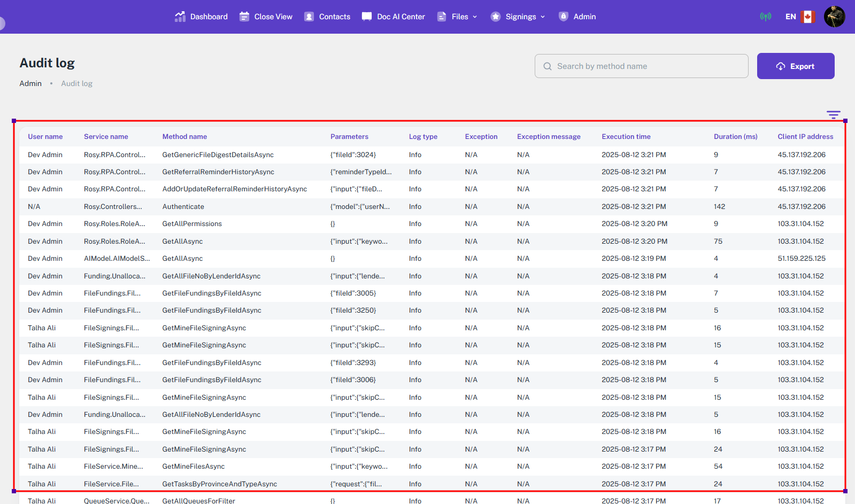This screenshot has width=855, height=504.
Task: Expand the Files menu chevron
Action: 475,17
